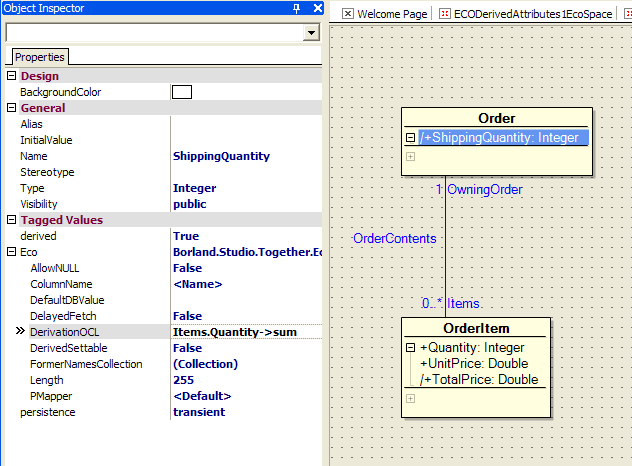Image resolution: width=632 pixels, height=466 pixels.
Task: Select the Properties tab
Action: (x=39, y=57)
